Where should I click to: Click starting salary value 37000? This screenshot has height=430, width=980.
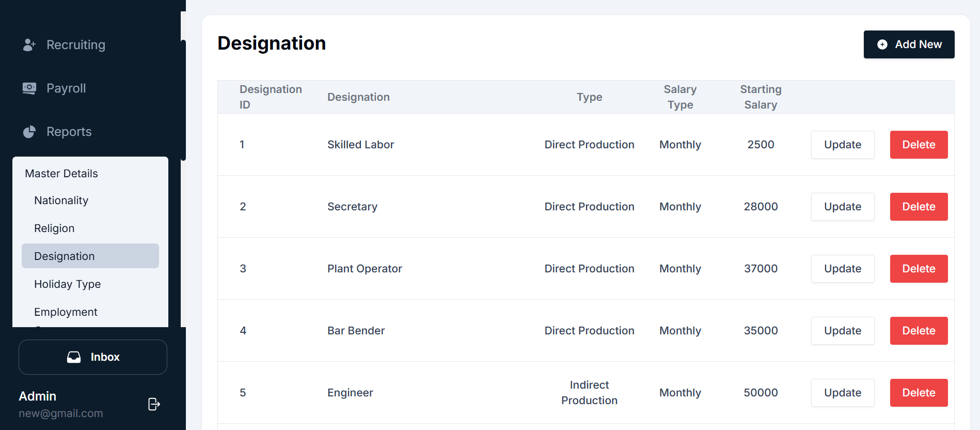click(761, 269)
